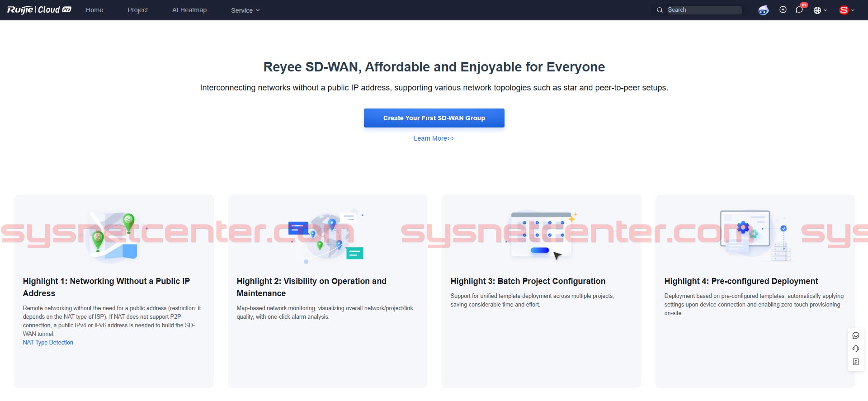Click the 'Reyee SD-WAN, Affordable and Enjoyable' title
Screen dimensions: 868x401
tap(434, 67)
